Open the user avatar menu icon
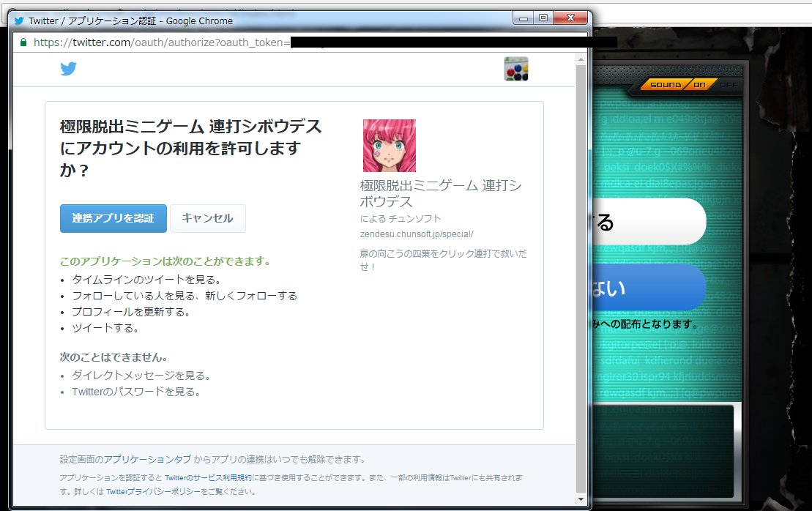 click(x=515, y=69)
